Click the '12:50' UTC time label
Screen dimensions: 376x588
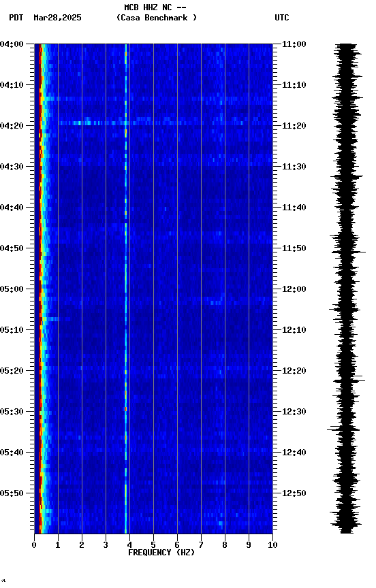pyautogui.click(x=294, y=493)
